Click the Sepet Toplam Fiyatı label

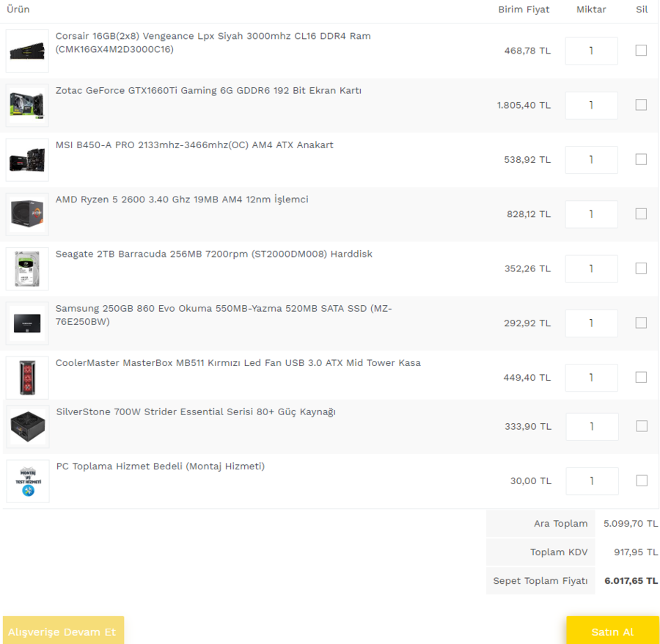(540, 581)
